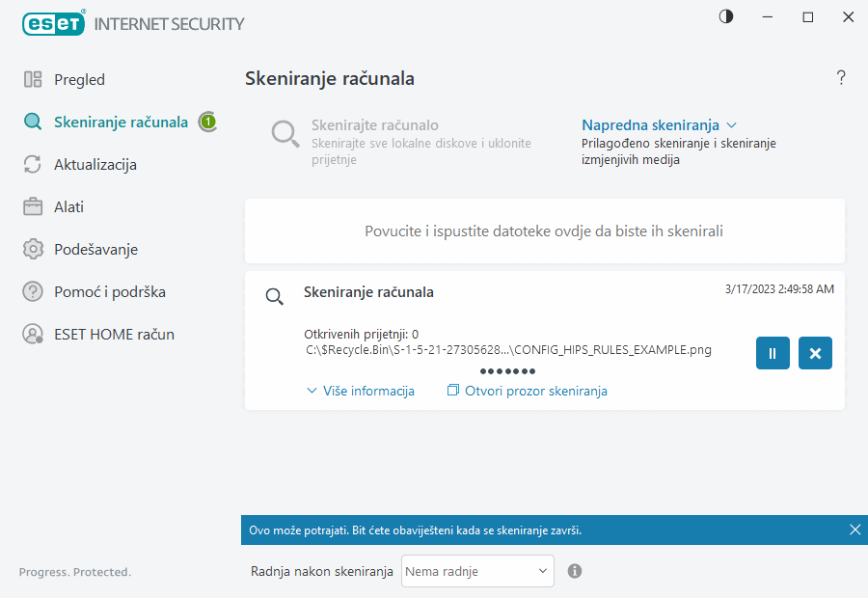Pause the running computer scan
This screenshot has width=868, height=598.
772,353
